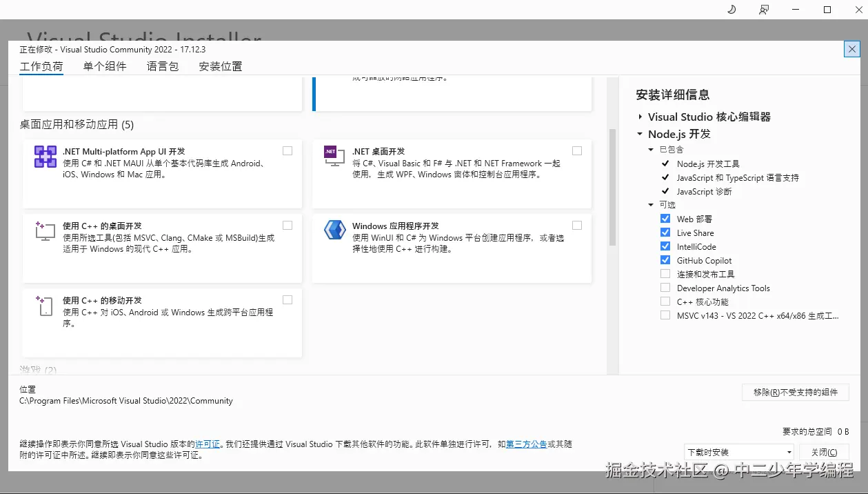Viewport: 868px width, 494px height.
Task: Uncheck GitHub Copilot option
Action: 665,260
